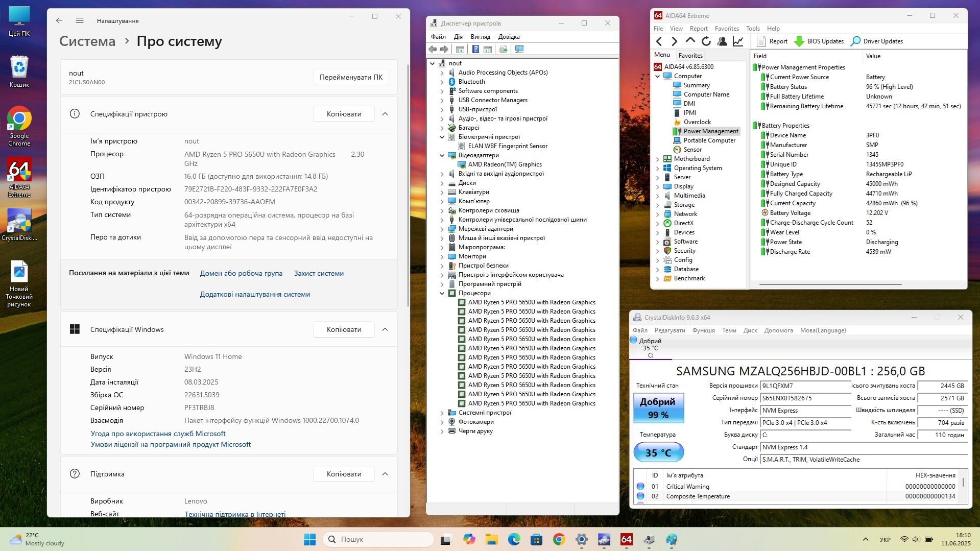Open Угода про використання служб Microsoft link
This screenshot has height=551, width=980.
tap(158, 434)
